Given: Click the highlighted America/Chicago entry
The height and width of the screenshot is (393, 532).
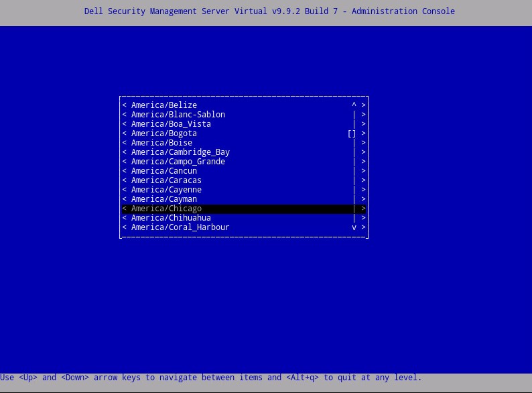Looking at the screenshot, I should click(244, 209).
